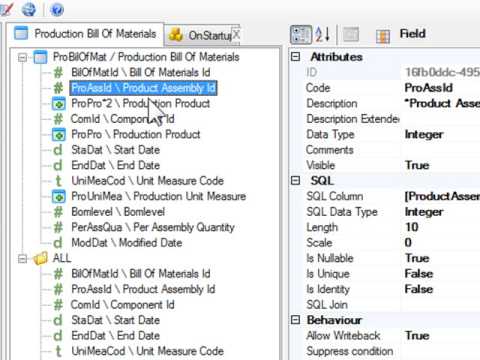Collapse the SQL section
This screenshot has height=360, width=480.
point(295,181)
